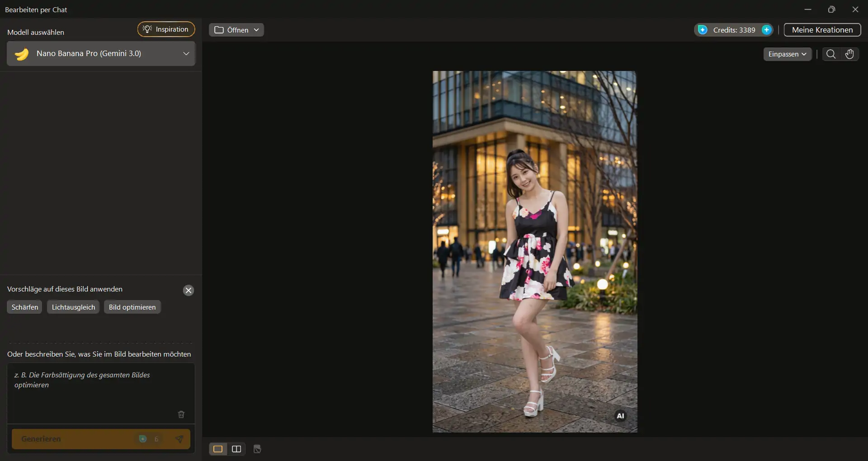Apply the Schärfen suggestion
Viewport: 868px width, 461px height.
pos(25,307)
